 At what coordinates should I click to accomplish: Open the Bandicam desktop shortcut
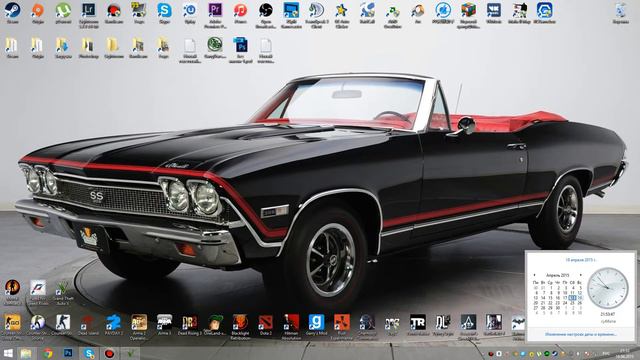click(113, 13)
